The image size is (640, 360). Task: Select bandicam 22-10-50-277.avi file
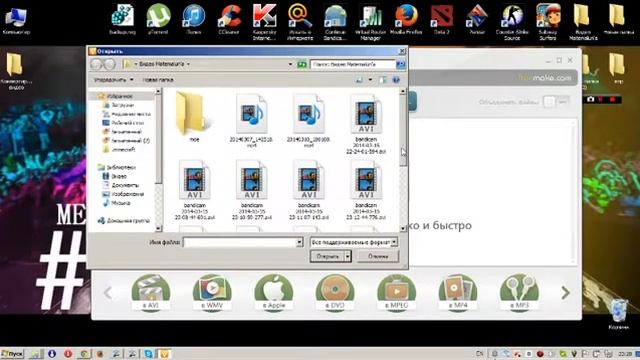[x=251, y=190]
